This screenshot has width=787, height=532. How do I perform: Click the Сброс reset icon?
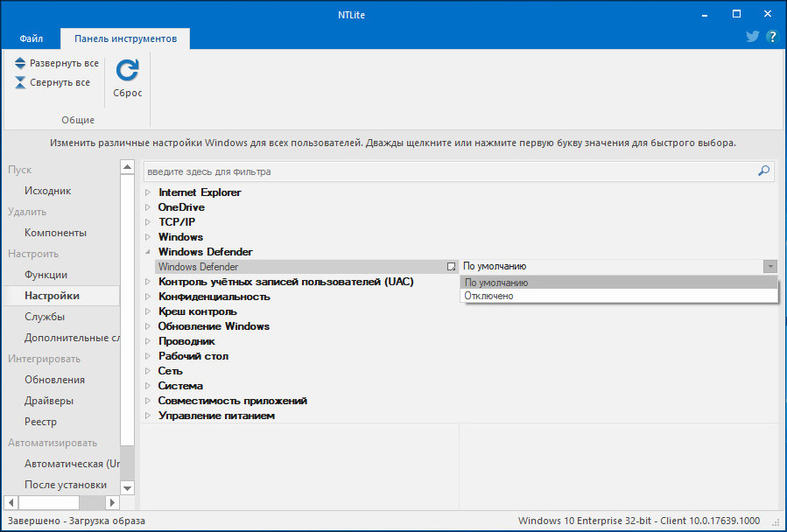128,70
